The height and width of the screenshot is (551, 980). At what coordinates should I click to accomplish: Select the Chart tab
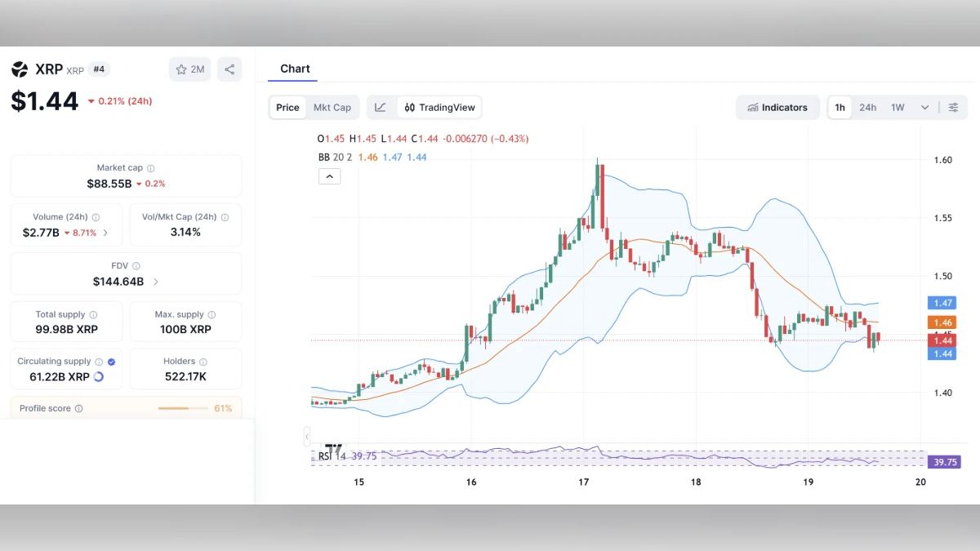294,69
